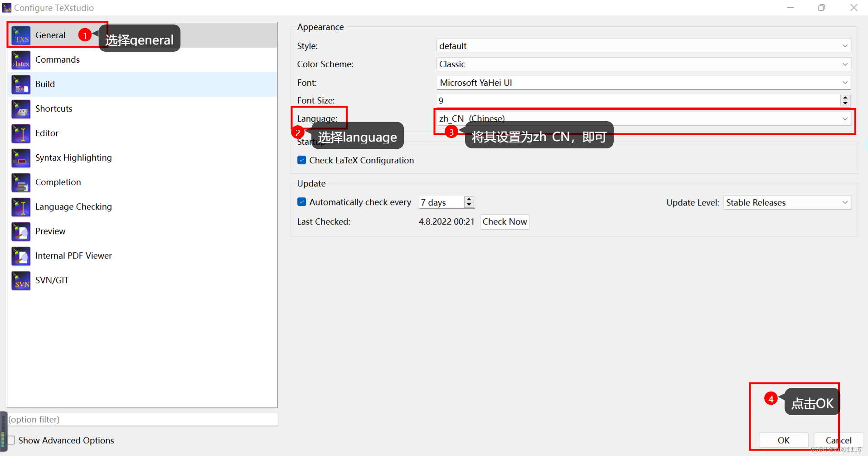Open the General settings page
868x456 pixels.
click(142, 35)
